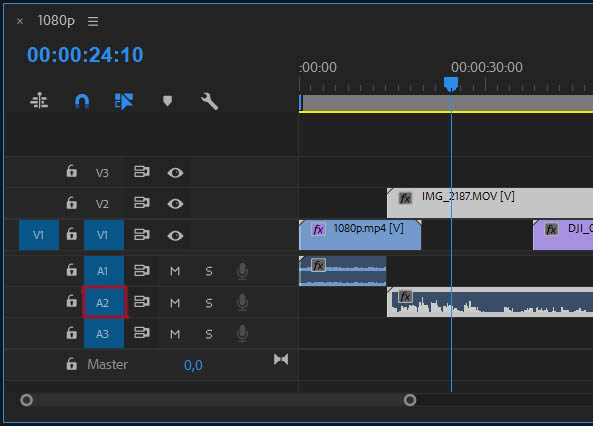Select the IMG_2187.MOV video clip

point(490,204)
